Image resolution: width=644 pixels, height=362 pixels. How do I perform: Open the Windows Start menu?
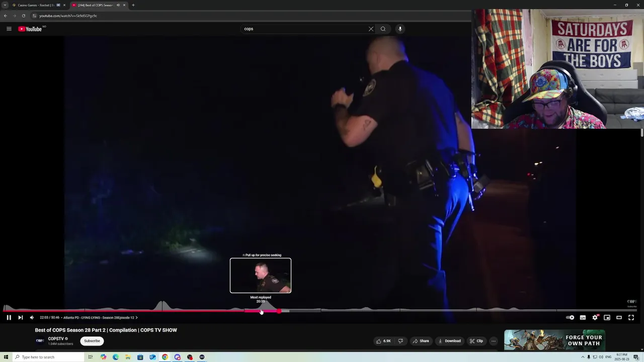point(6,357)
